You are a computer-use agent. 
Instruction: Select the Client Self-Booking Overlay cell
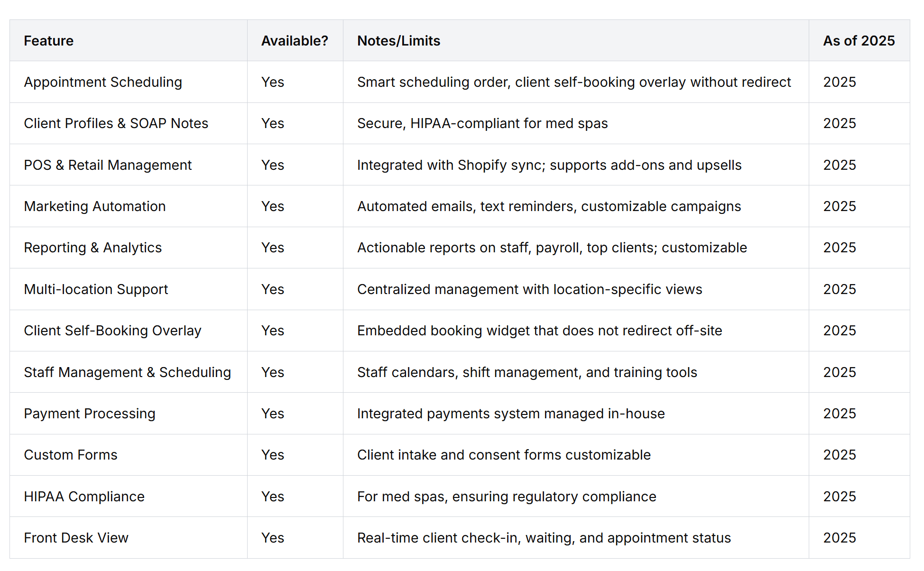pos(112,331)
